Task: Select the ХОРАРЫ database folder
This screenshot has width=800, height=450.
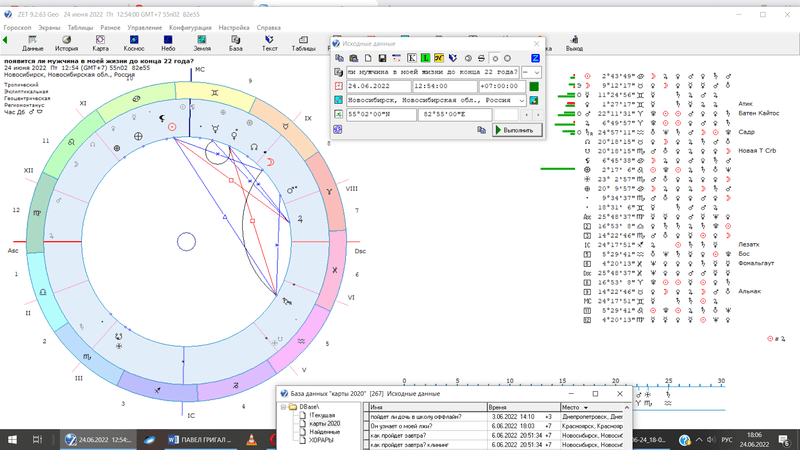Action: (x=322, y=439)
